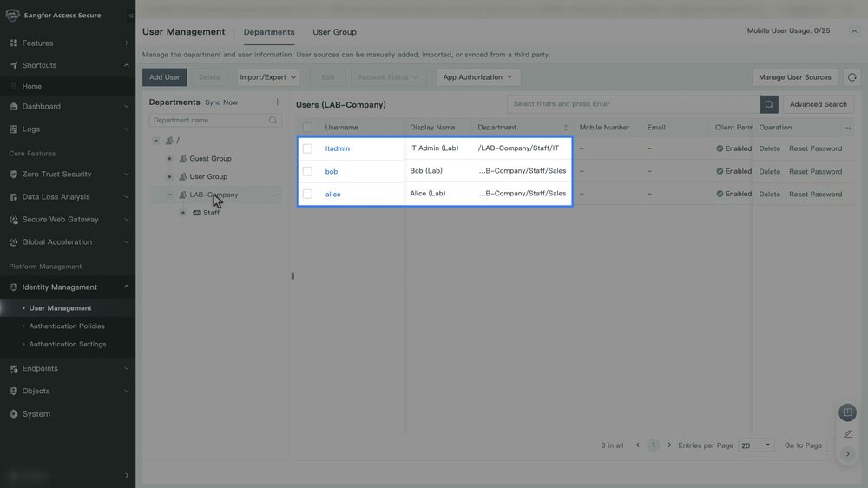
Task: Click the System gear icon
Action: tap(13, 414)
